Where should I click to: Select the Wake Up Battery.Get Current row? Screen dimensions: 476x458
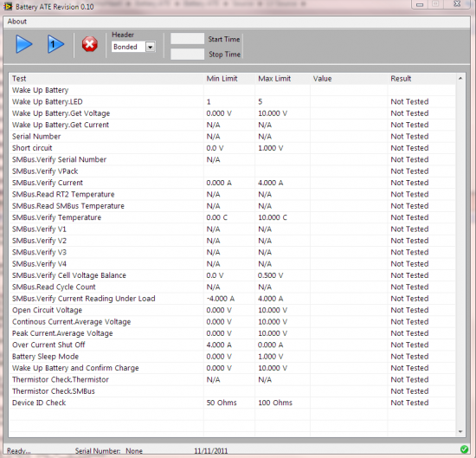coord(232,125)
